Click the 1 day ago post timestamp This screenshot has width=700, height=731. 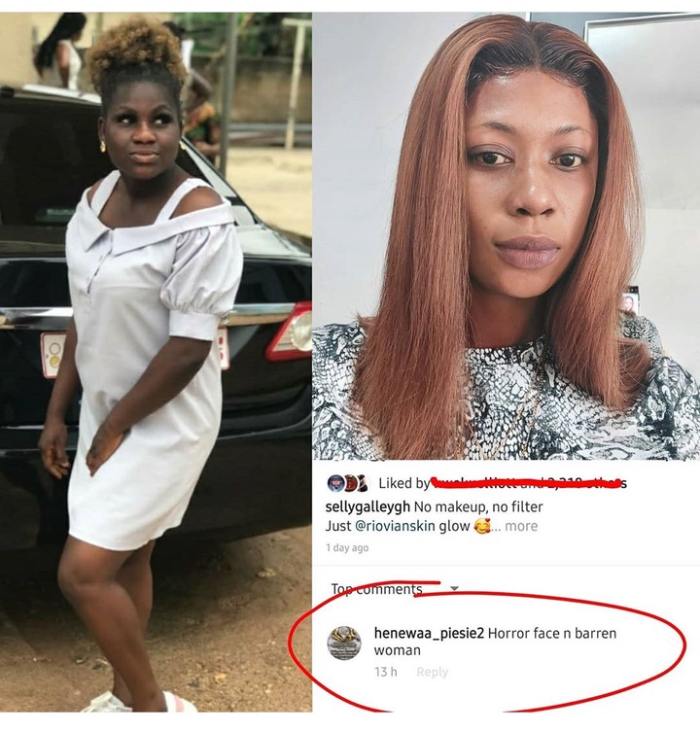point(347,548)
